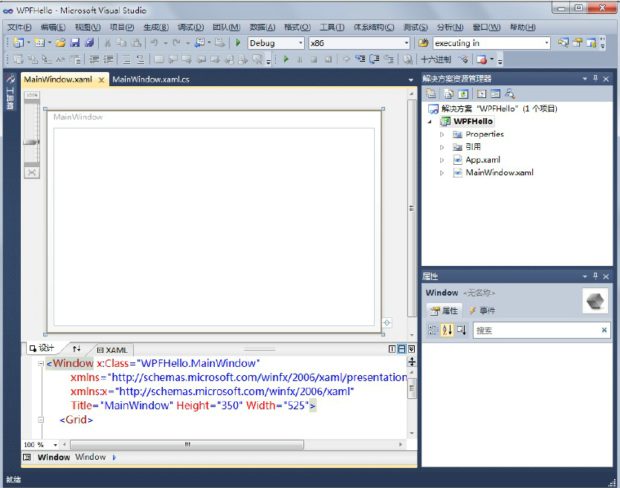
Task: Click Window object thumbnail in Properties panel
Action: tap(595, 301)
